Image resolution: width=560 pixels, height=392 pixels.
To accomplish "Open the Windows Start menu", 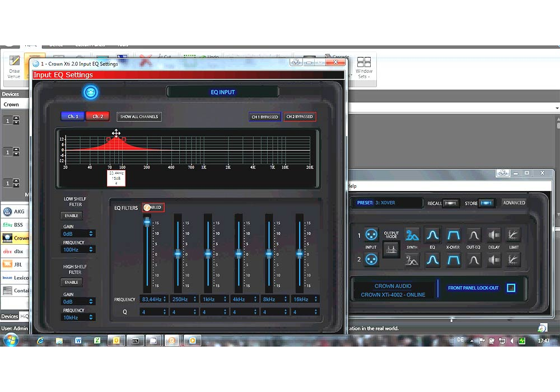I will click(11, 340).
